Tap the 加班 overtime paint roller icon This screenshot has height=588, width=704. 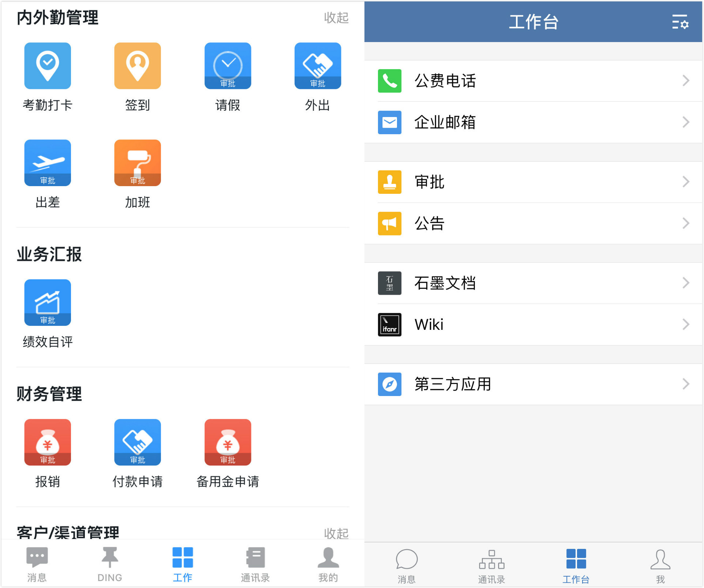click(x=138, y=163)
